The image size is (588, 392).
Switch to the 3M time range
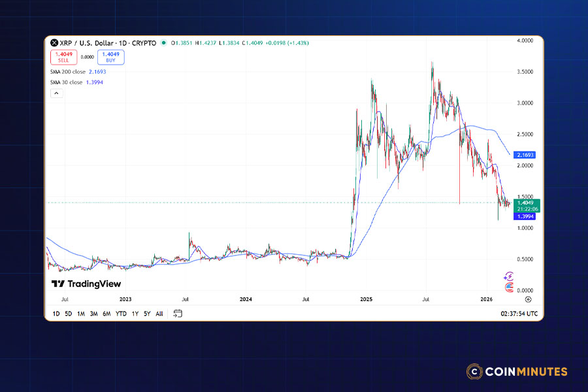point(94,314)
